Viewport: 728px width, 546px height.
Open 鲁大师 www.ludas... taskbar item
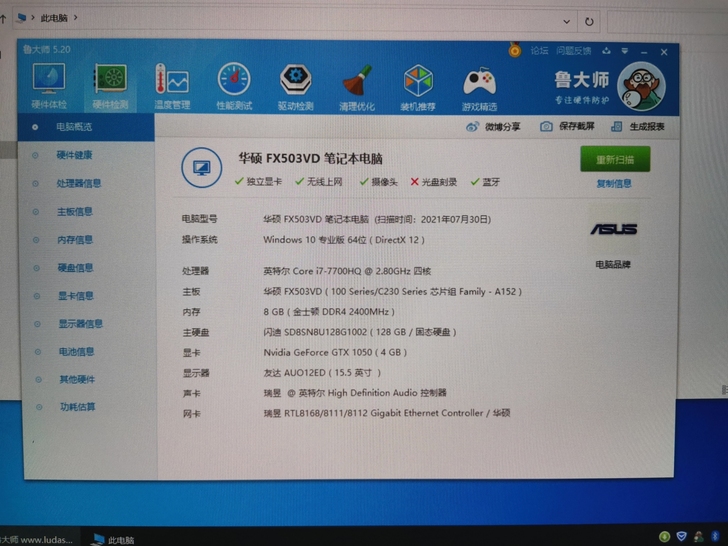coord(36,540)
